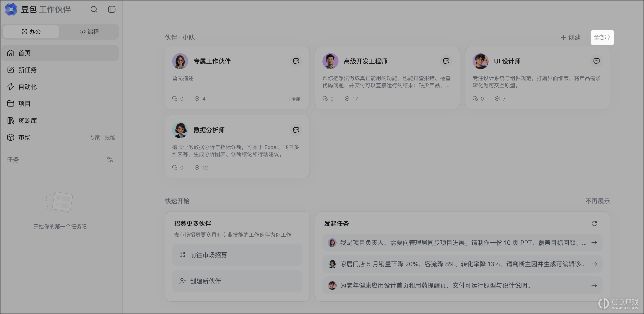This screenshot has height=314, width=644.
Task: Click the 高级开发工程师 avatar
Action: pos(330,61)
